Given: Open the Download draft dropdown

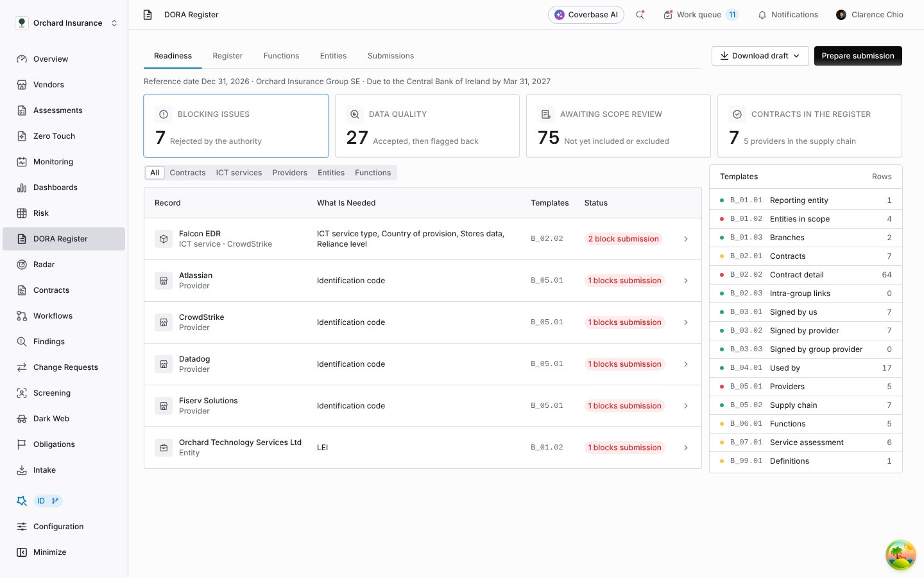Looking at the screenshot, I should (x=760, y=56).
